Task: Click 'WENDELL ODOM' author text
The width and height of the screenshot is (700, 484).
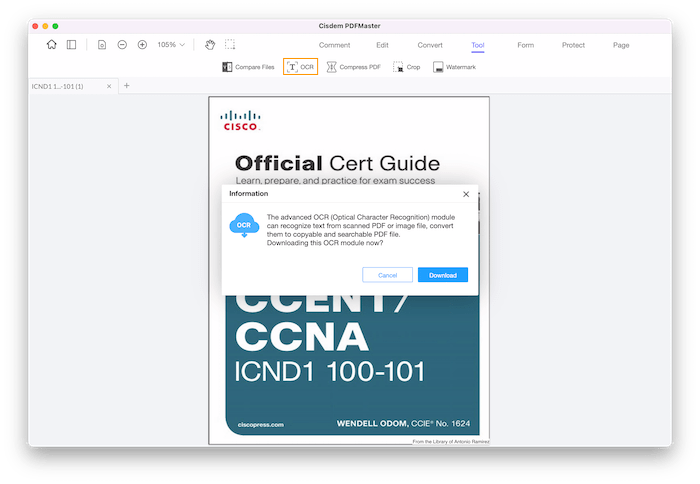Action: coord(372,423)
